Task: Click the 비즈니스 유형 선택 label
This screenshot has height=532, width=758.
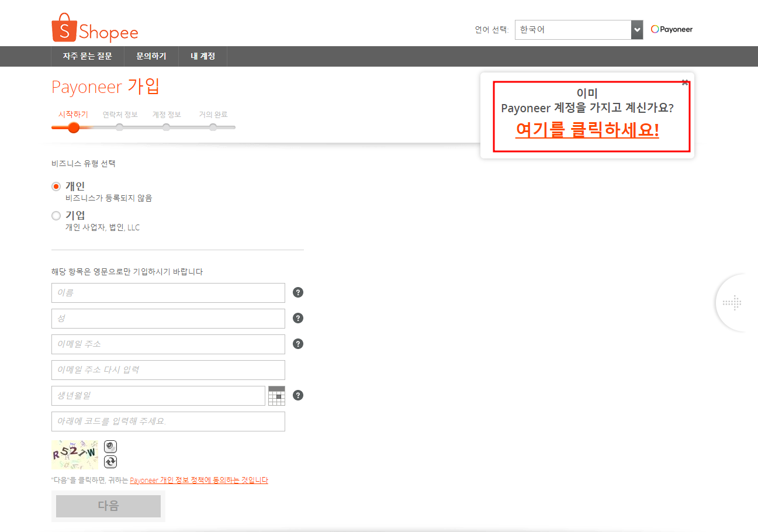Action: tap(84, 163)
